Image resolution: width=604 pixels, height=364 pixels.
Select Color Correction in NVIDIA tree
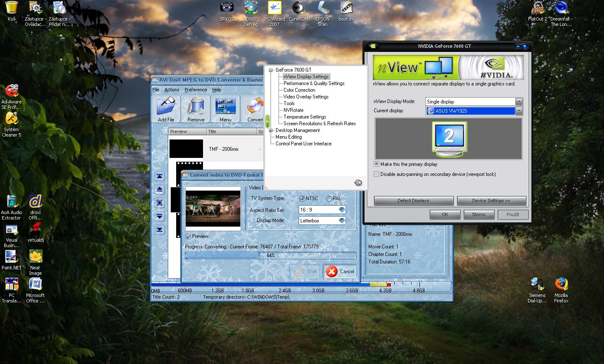pyautogui.click(x=299, y=90)
